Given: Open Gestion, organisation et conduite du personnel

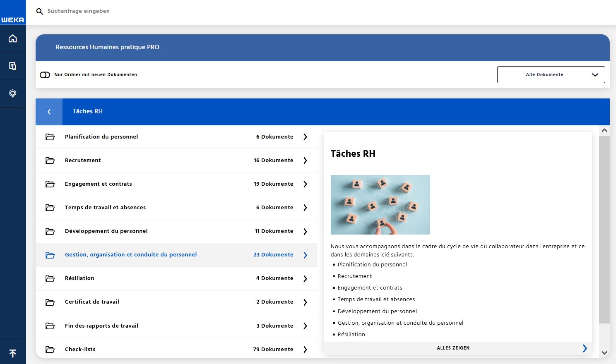Looking at the screenshot, I should click(x=131, y=255).
